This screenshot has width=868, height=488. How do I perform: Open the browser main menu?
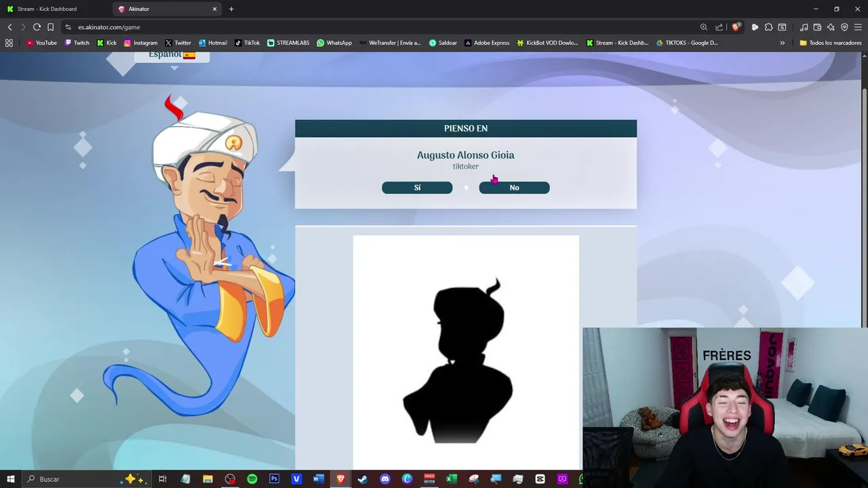click(858, 27)
